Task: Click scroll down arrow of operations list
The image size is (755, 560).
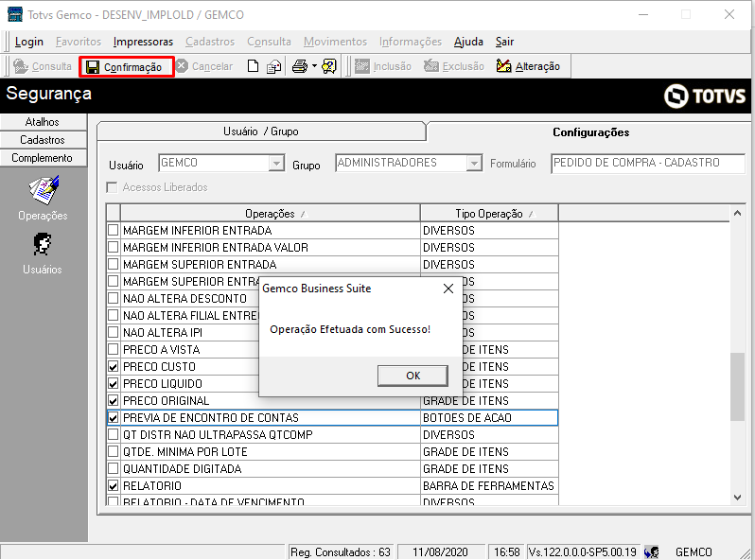Action: [x=737, y=498]
